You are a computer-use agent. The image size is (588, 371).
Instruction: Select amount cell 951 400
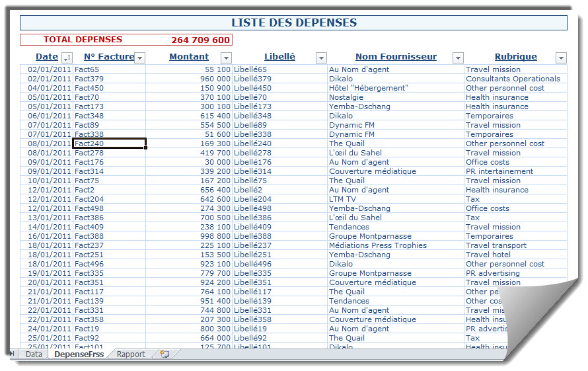(189, 301)
